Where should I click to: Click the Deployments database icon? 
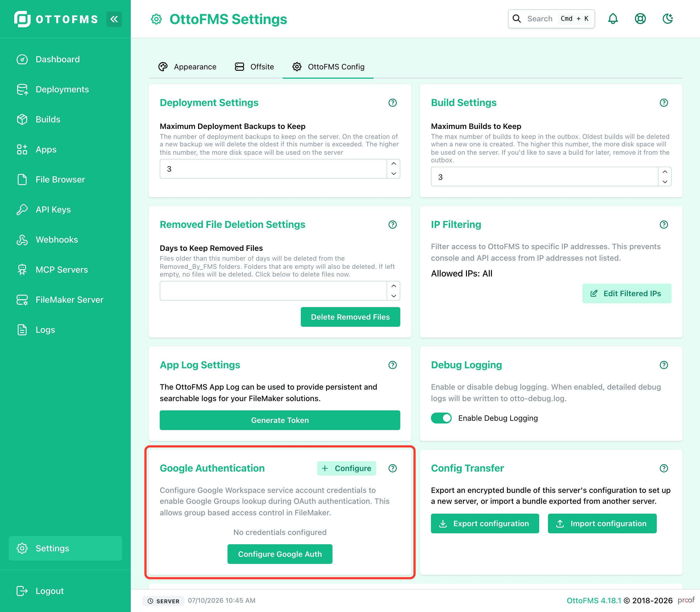pyautogui.click(x=22, y=90)
